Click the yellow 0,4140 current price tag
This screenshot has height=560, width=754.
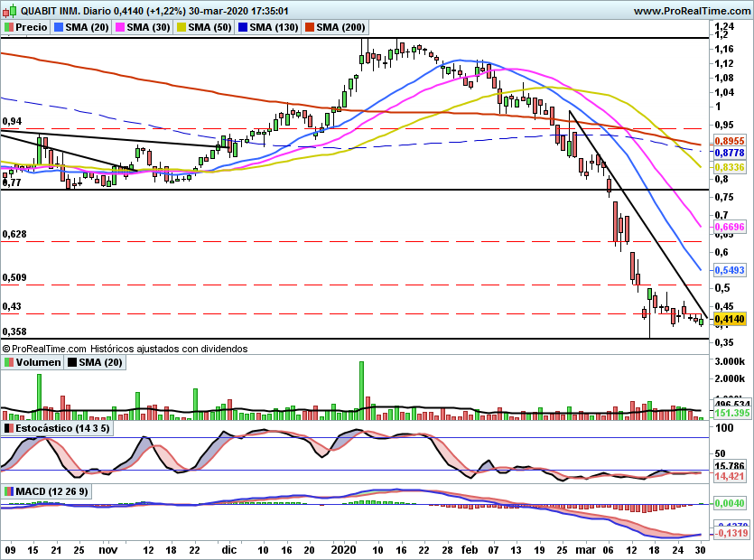click(x=729, y=319)
